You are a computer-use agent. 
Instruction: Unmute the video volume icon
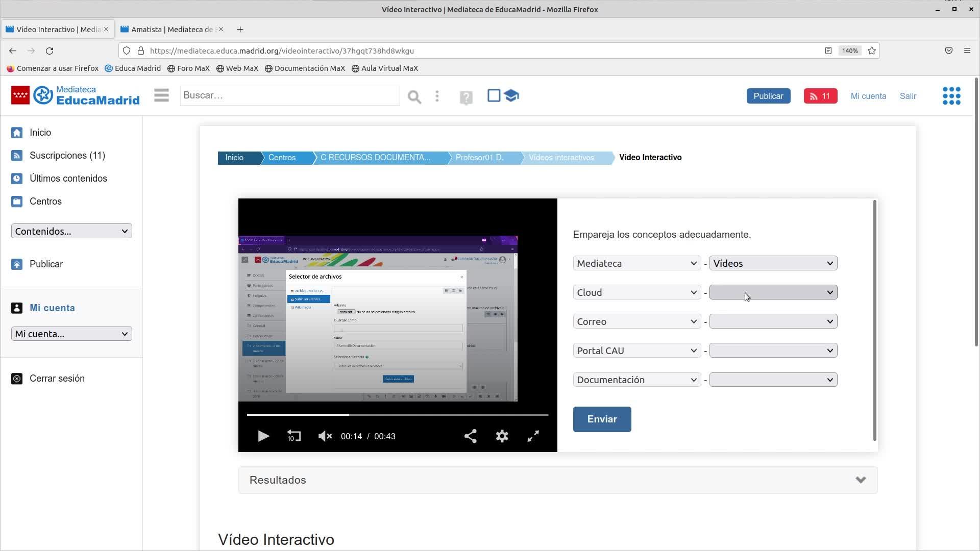pyautogui.click(x=325, y=436)
